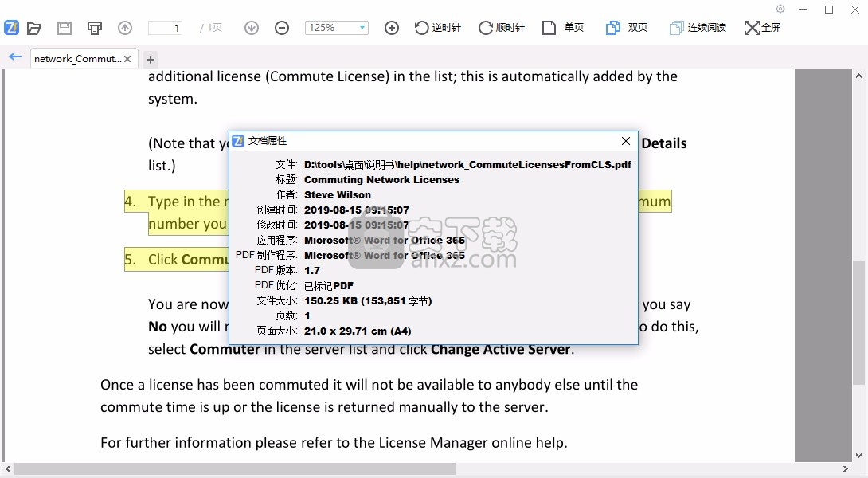Click the horizontal scrollbar right arrow

[845, 469]
